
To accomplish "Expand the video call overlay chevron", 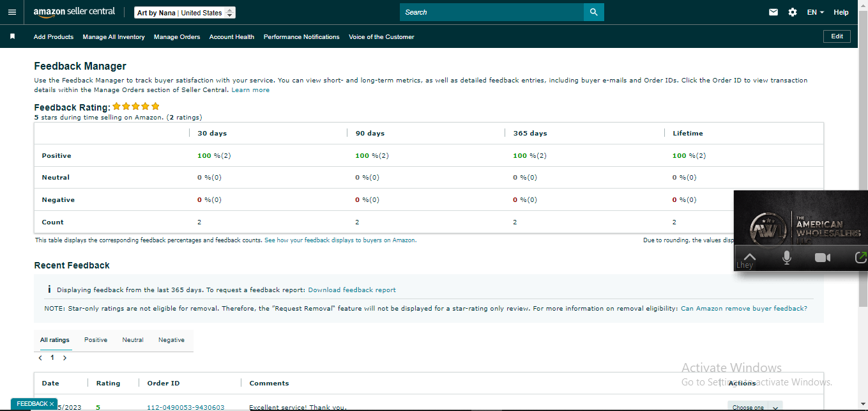I will pos(750,257).
